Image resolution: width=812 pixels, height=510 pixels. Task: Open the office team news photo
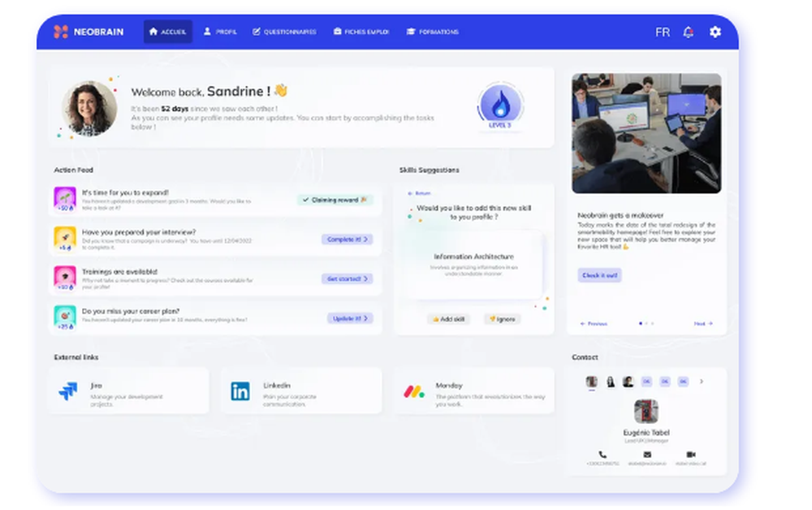tap(646, 133)
